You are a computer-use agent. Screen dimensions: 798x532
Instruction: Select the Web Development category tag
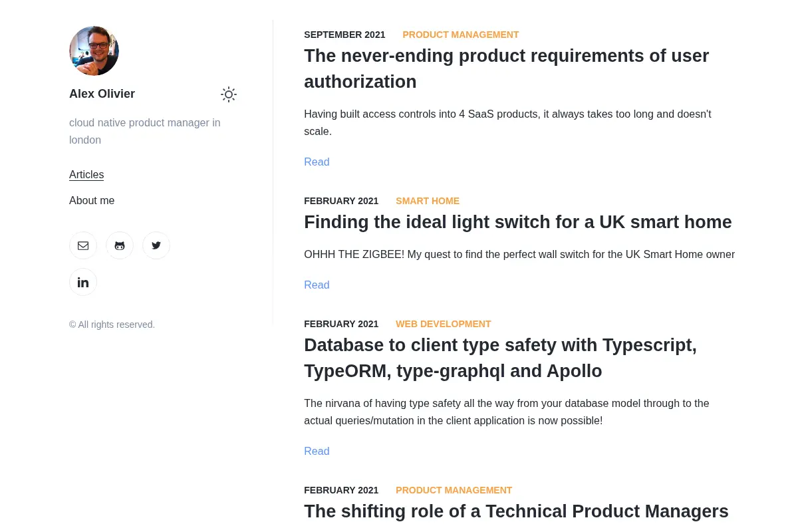click(444, 324)
